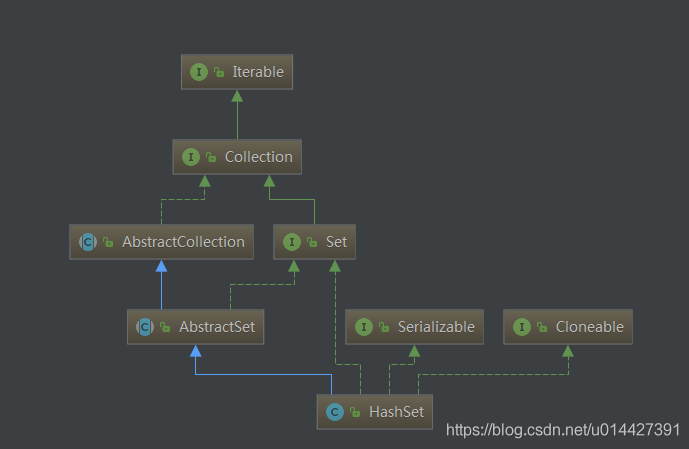Select the AbstractCollection node label
The width and height of the screenshot is (689, 449).
pyautogui.click(x=183, y=242)
